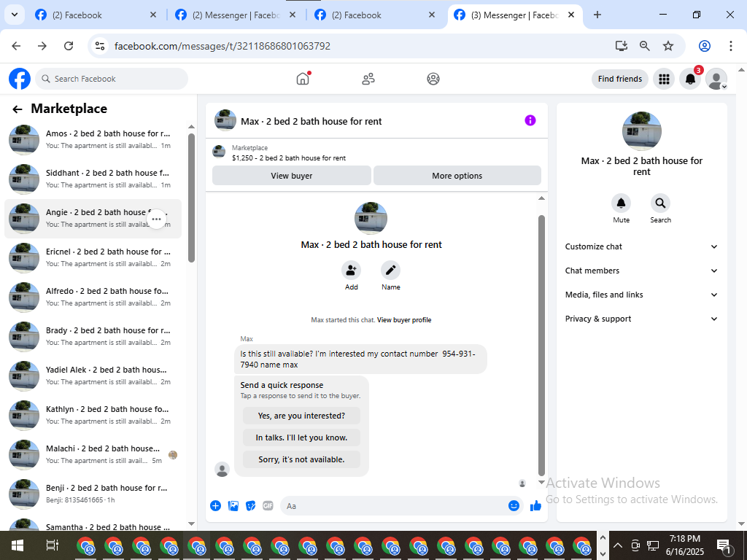Expand the Chat members section

(641, 271)
